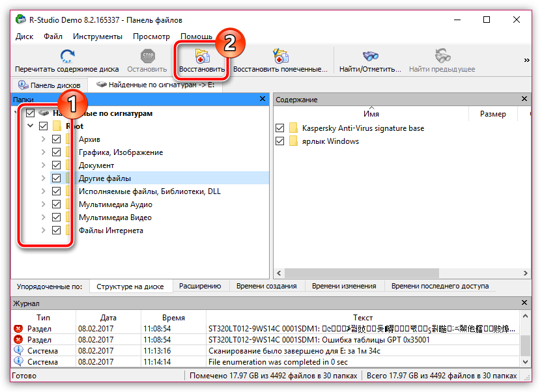Select the Найденные по сигнатурам -> E: tab

click(155, 85)
